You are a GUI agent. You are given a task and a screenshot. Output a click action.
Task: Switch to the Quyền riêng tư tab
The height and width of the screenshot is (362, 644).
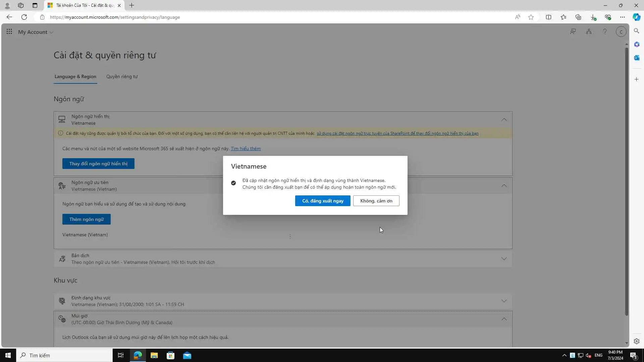pos(122,76)
